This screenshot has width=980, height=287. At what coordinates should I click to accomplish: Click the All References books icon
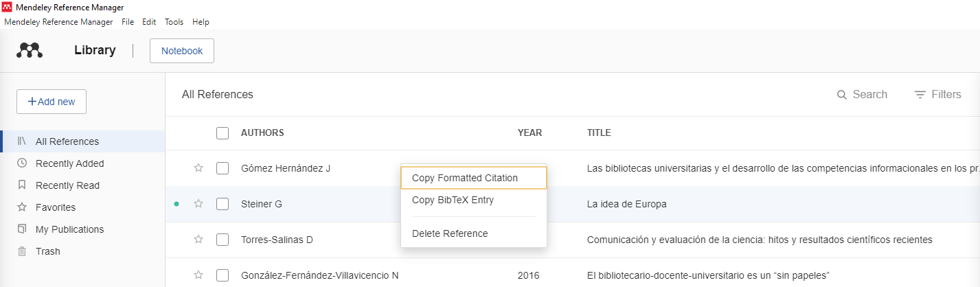click(22, 141)
